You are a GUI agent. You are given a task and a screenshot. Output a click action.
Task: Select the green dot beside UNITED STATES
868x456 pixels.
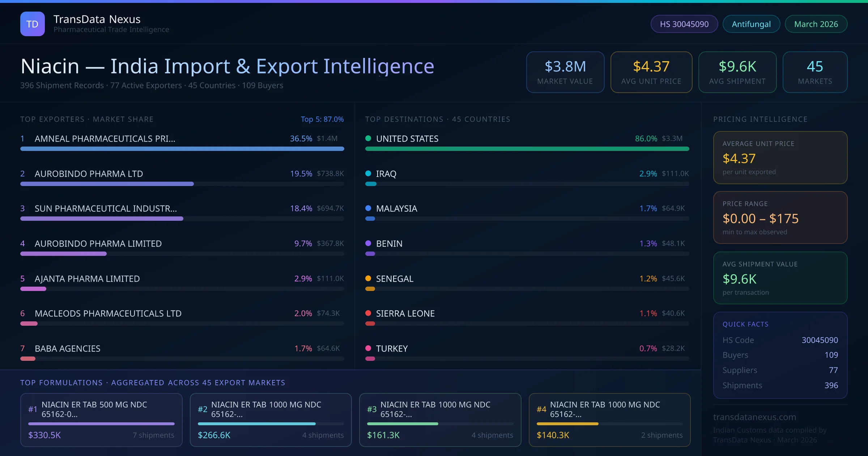pyautogui.click(x=369, y=138)
